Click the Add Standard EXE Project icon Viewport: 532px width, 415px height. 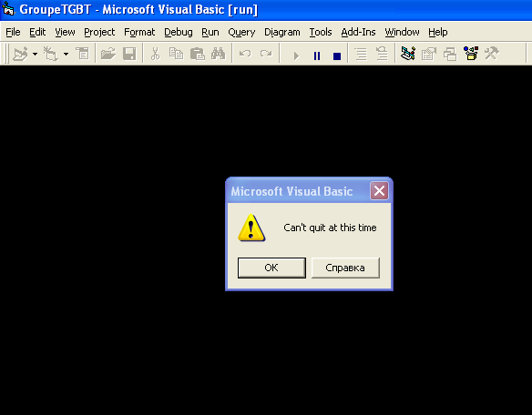[x=20, y=54]
